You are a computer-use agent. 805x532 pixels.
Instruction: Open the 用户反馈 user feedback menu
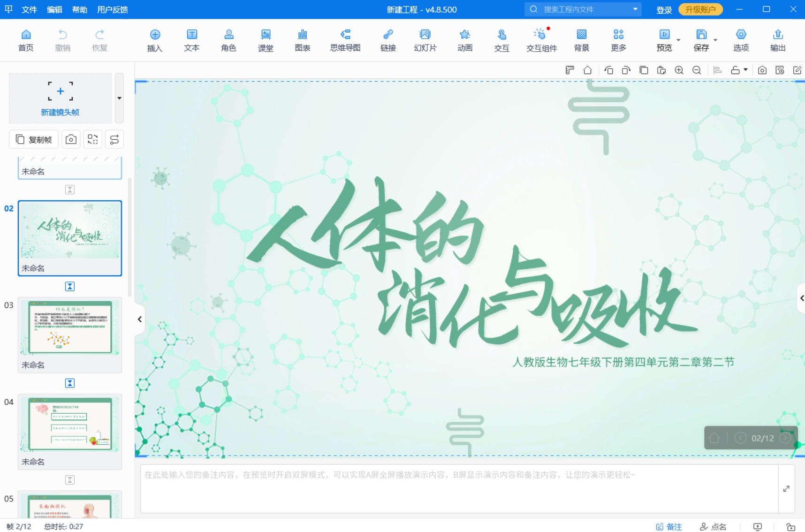point(113,9)
